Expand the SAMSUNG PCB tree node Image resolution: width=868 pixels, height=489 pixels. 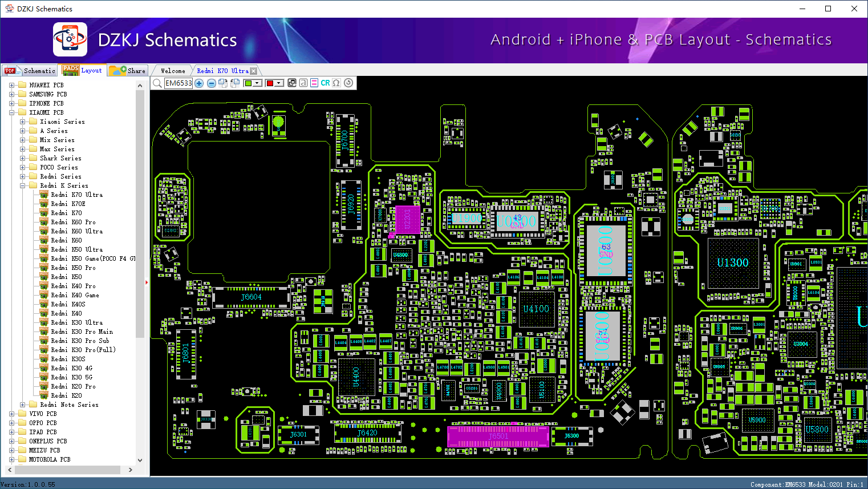tap(11, 94)
